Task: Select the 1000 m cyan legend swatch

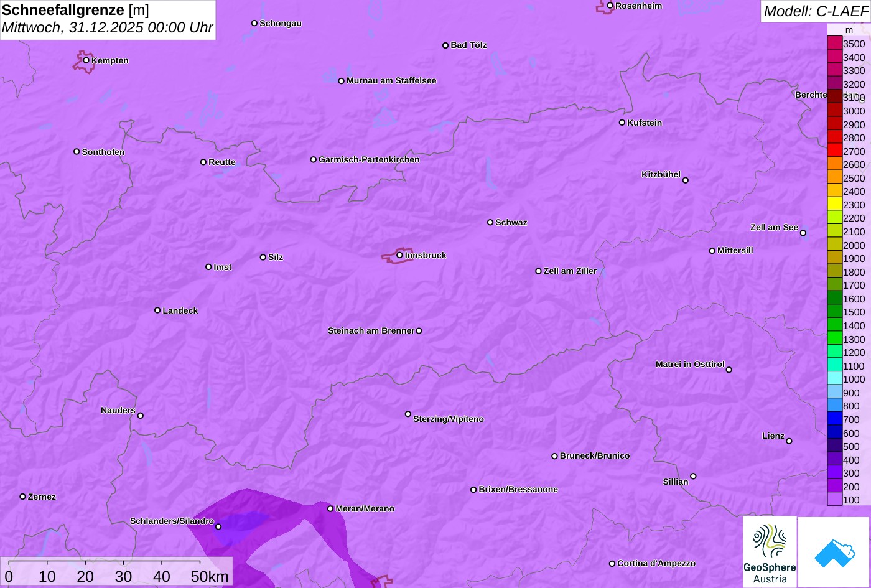Action: tap(835, 378)
